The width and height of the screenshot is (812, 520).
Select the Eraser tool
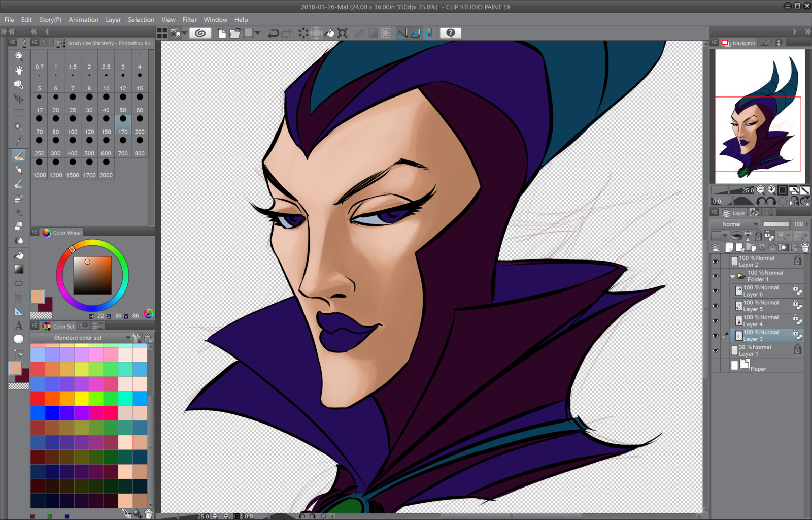coord(19,226)
